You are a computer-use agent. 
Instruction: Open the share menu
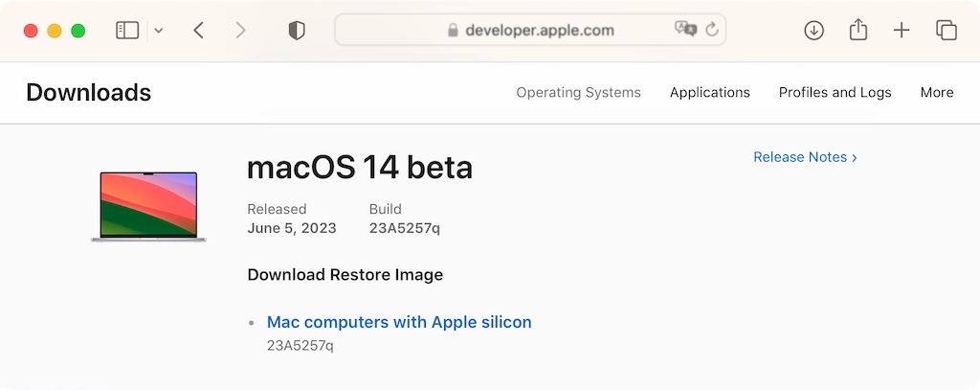coord(858,30)
